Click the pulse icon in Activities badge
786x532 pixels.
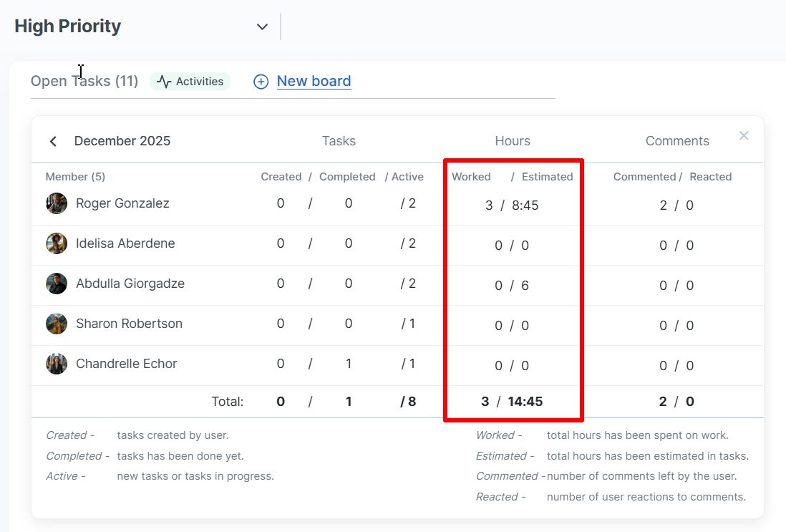pos(165,82)
